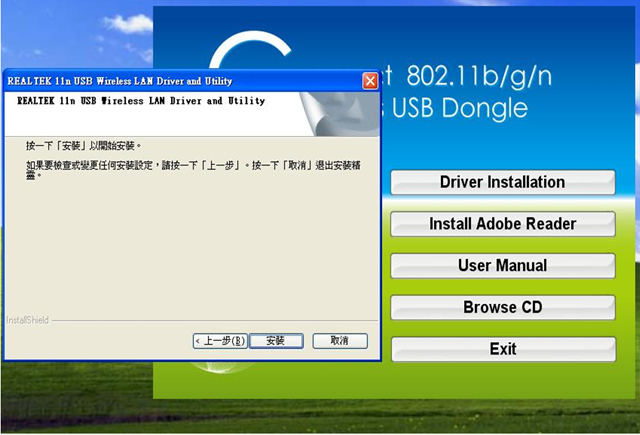Go back with 上一步(B) button
640x435 pixels.
point(220,341)
